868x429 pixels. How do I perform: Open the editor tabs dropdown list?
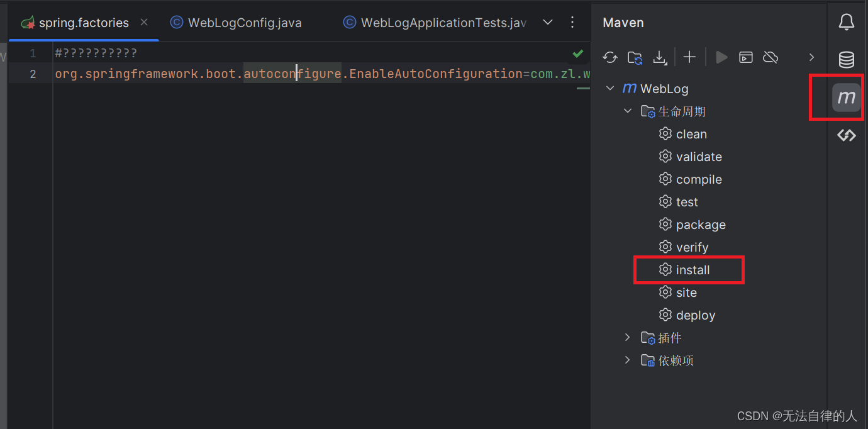coord(548,23)
